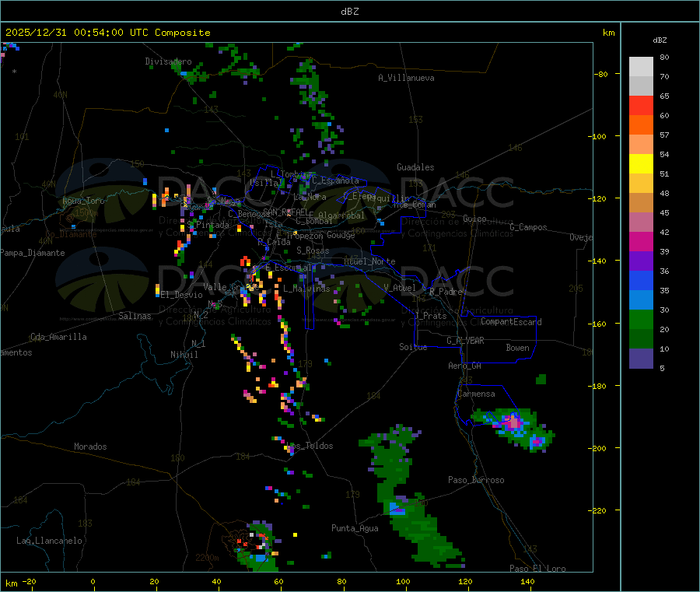700x592 pixels.
Task: Click the Pampa_Diamante location label
Action: coord(33,253)
